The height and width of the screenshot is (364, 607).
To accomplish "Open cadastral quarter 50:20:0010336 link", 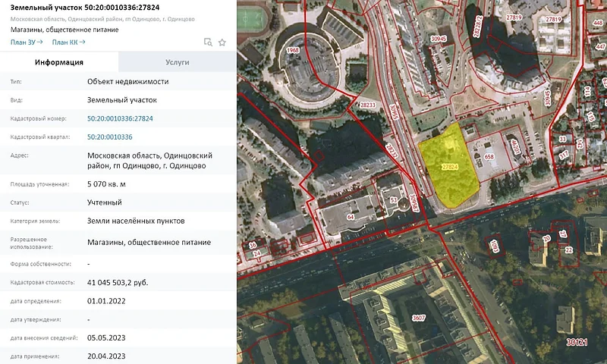I will [x=110, y=137].
